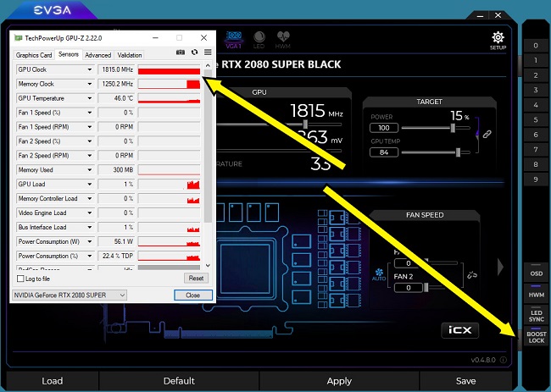Click the scroll down arrow in GPU-Z
The height and width of the screenshot is (392, 551).
(x=208, y=266)
